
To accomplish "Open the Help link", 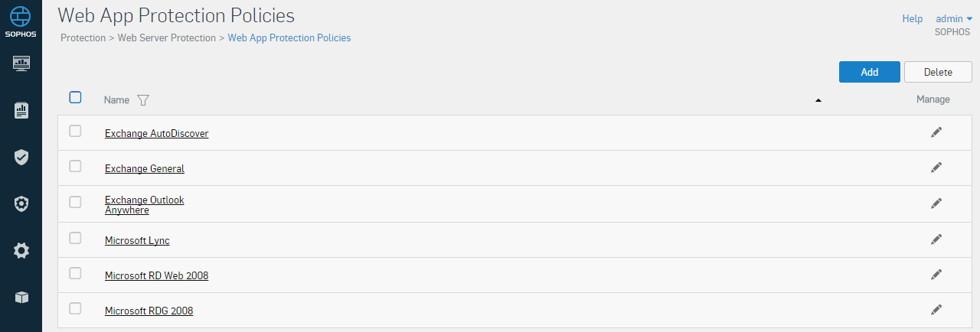I will coord(913,18).
